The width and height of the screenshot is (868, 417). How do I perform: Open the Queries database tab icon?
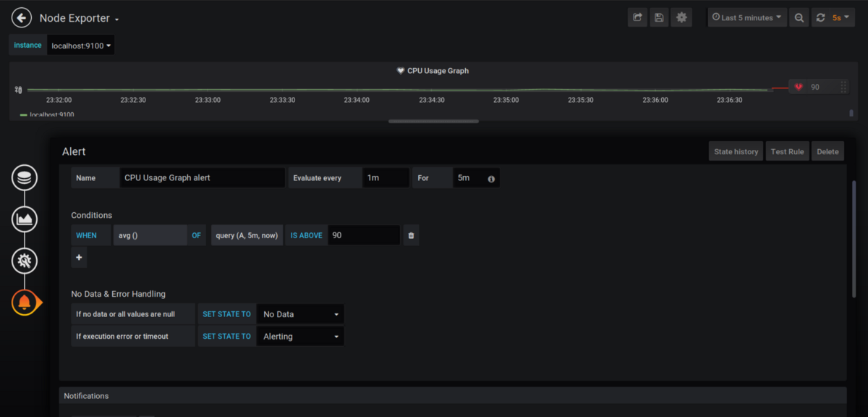[x=25, y=177]
